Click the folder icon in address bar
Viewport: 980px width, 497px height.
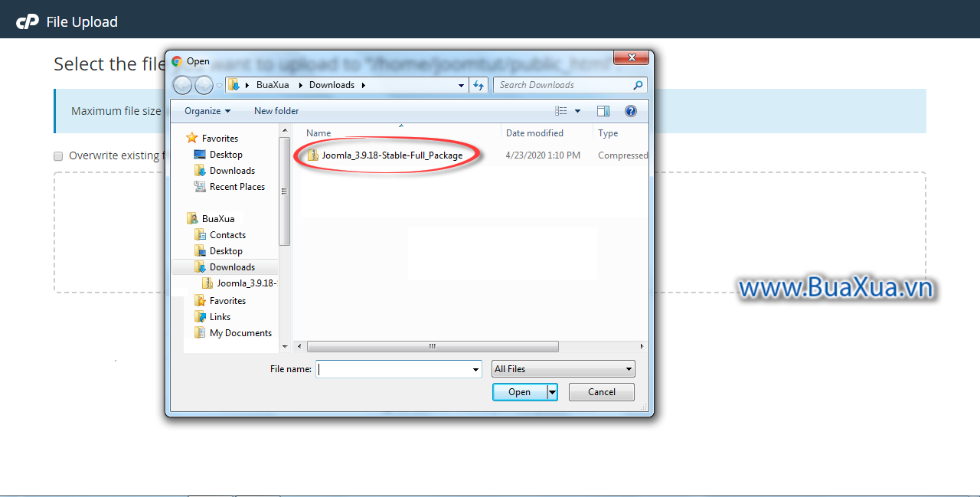click(x=234, y=85)
